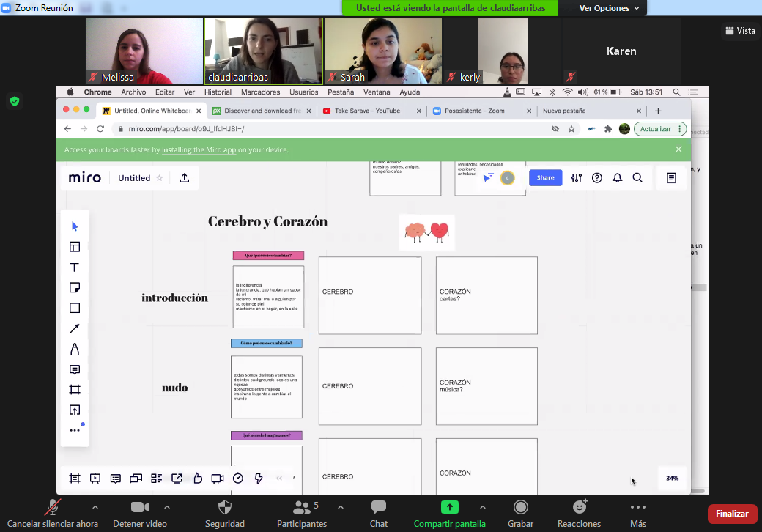Screen dimensions: 762x532
Task: Dismiss the green Miro app banner
Action: tap(678, 149)
